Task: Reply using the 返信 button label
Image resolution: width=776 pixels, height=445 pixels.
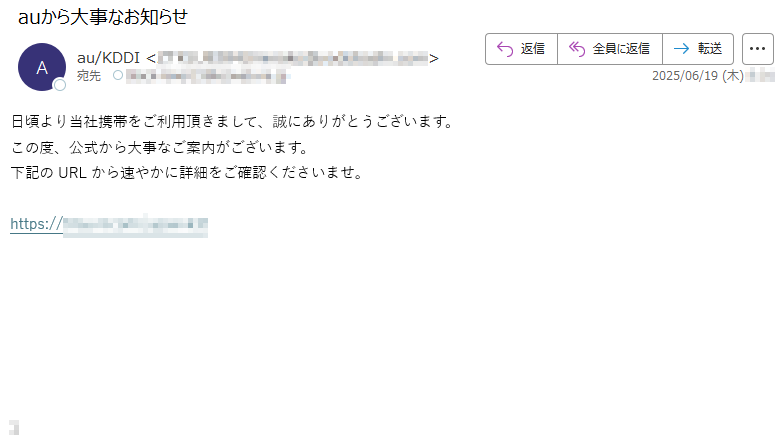Action: click(x=533, y=49)
